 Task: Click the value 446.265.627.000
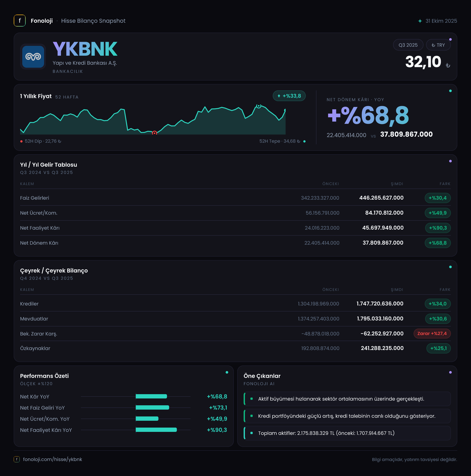[x=381, y=198]
